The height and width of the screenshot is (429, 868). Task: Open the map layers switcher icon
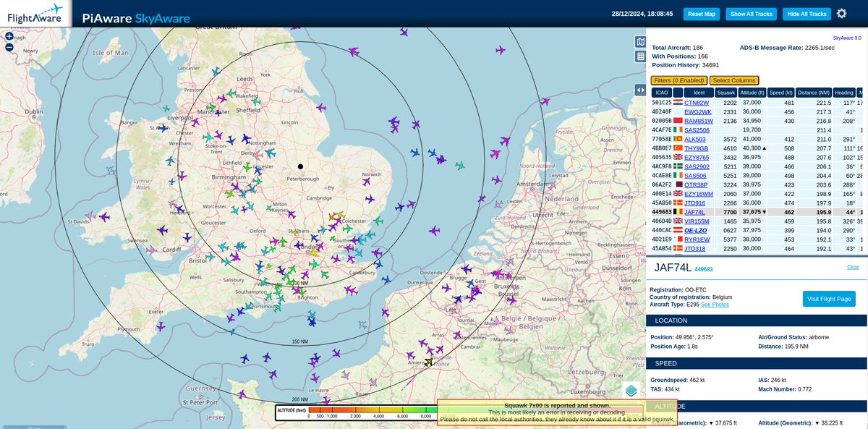coord(631,391)
